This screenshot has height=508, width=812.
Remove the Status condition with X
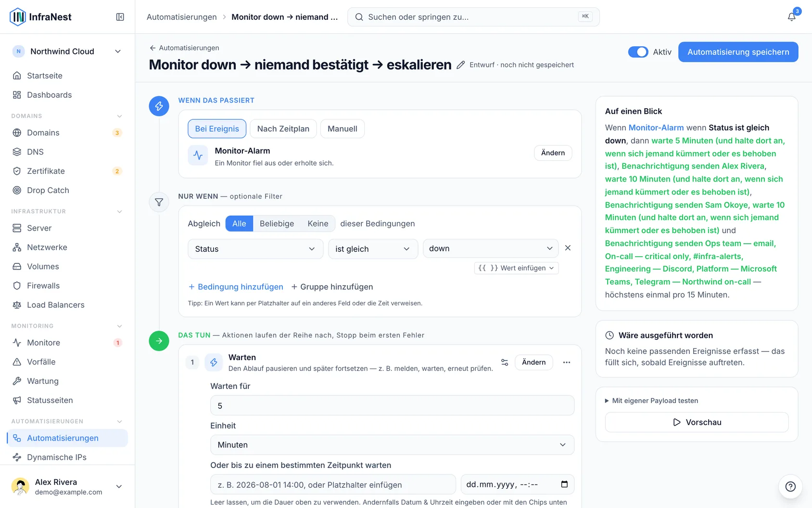pyautogui.click(x=568, y=248)
